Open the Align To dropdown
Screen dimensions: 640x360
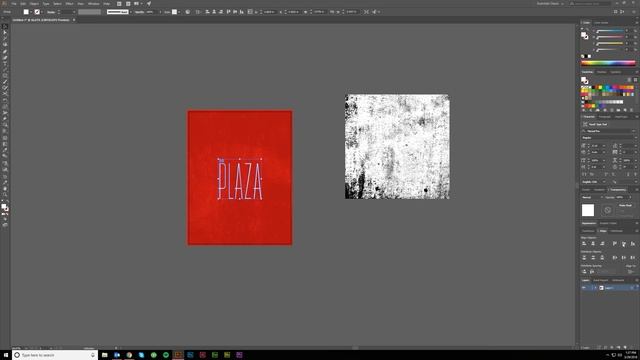631,271
